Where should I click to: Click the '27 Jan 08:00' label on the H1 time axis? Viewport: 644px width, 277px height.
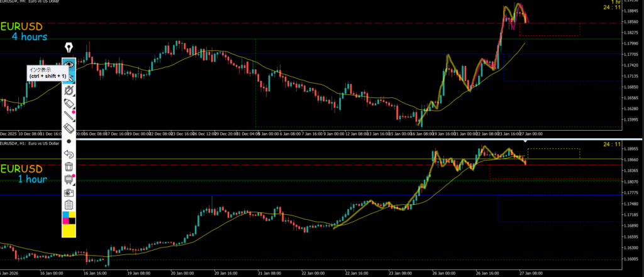(531, 273)
